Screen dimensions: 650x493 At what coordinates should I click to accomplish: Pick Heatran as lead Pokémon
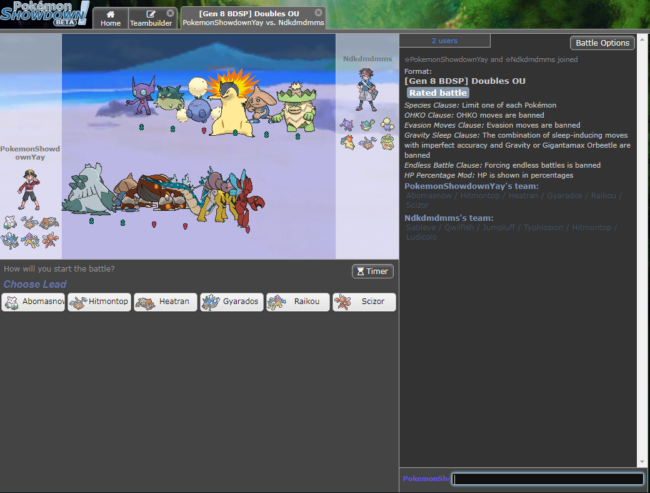click(165, 302)
